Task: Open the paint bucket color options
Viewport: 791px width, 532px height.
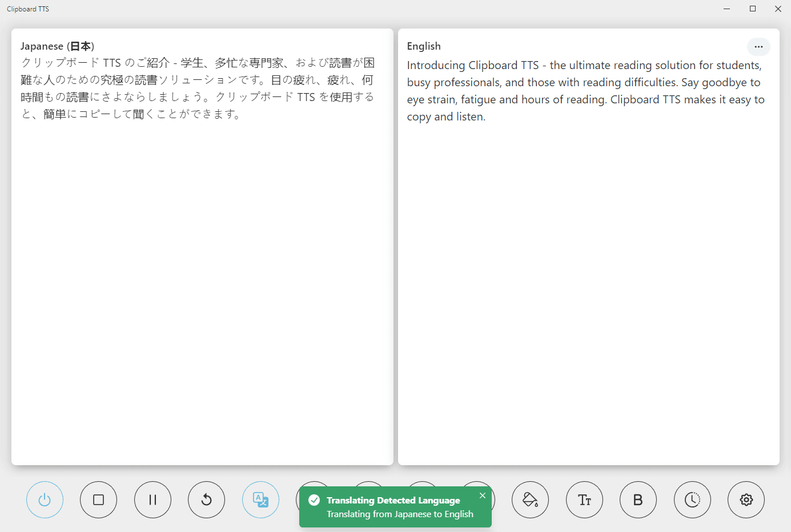Action: pyautogui.click(x=530, y=500)
